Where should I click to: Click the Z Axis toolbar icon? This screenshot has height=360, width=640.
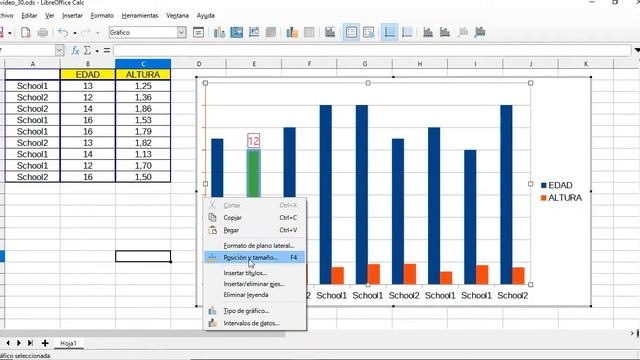[462, 32]
